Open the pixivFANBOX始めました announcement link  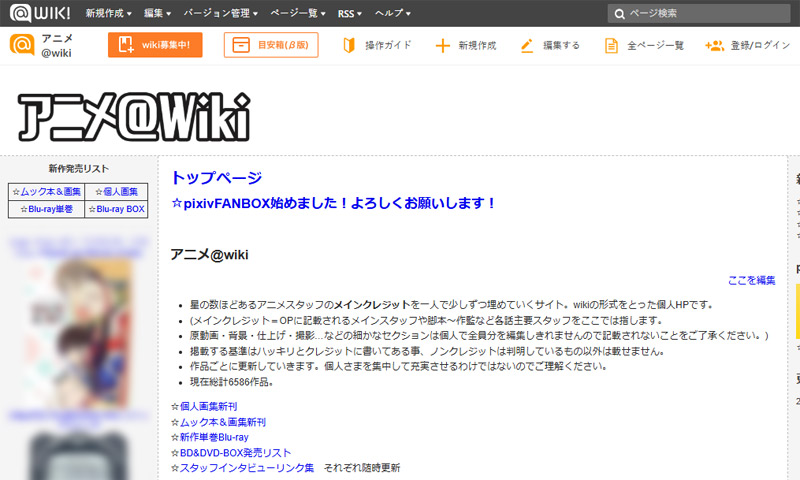[x=334, y=203]
